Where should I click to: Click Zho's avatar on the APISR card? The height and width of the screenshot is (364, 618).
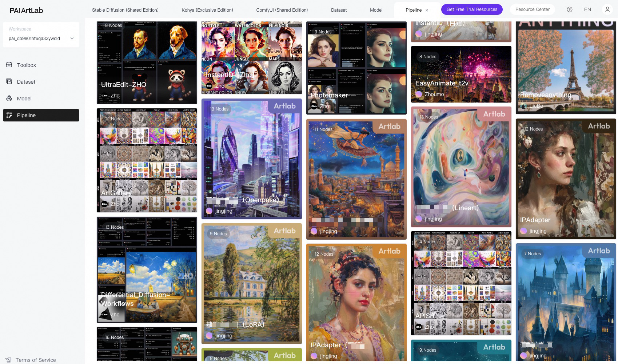419,327
